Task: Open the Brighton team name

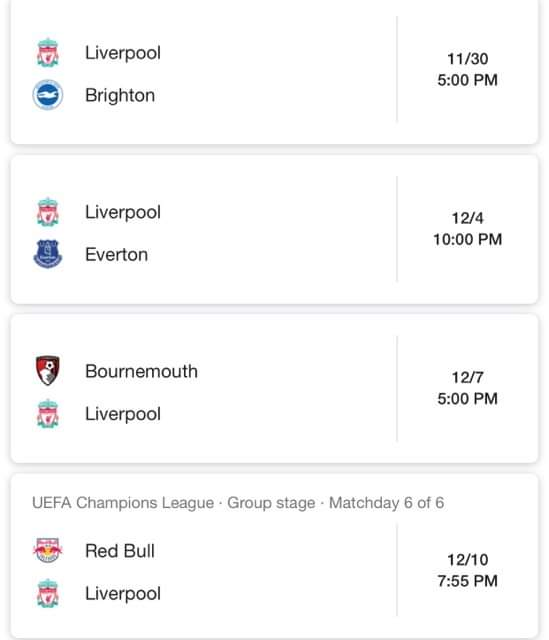Action: tap(120, 96)
